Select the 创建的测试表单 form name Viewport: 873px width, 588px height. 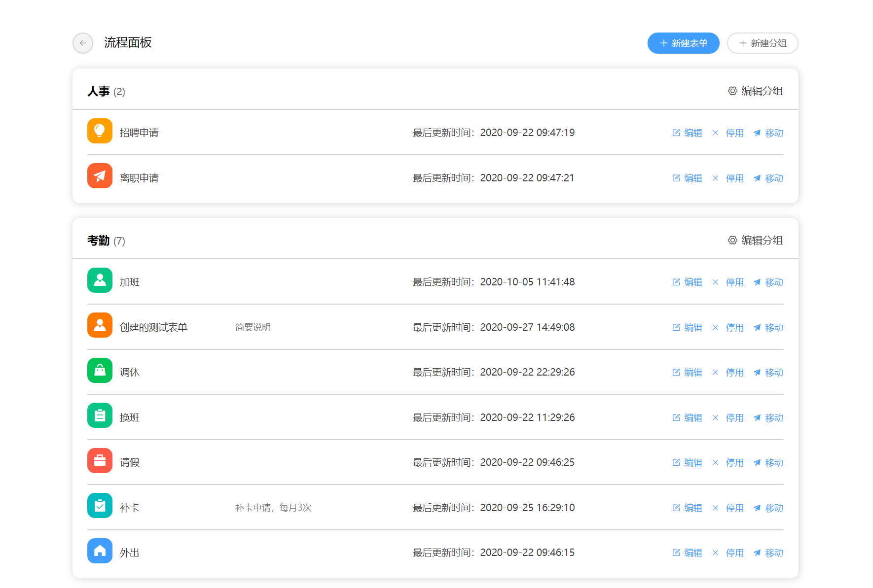pyautogui.click(x=153, y=328)
